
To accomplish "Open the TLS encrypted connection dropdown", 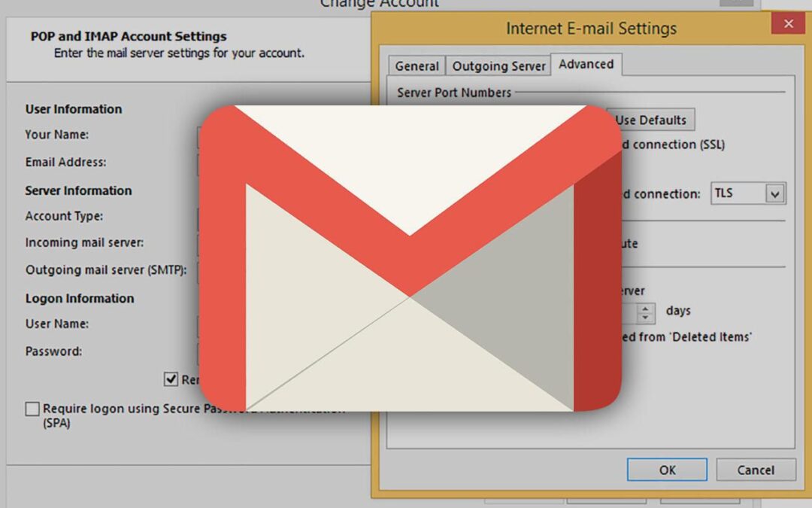I will click(748, 193).
